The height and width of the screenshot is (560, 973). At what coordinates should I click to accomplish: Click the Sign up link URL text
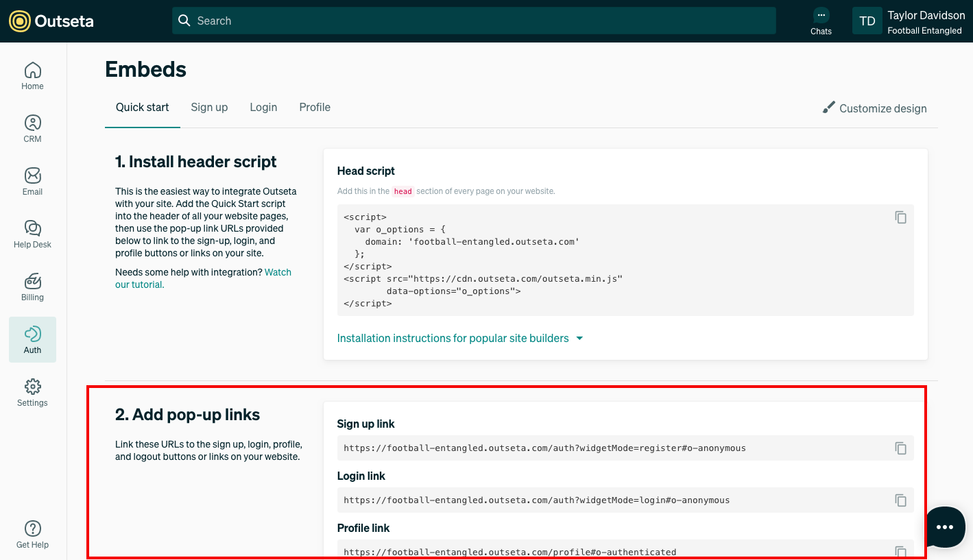(x=544, y=448)
